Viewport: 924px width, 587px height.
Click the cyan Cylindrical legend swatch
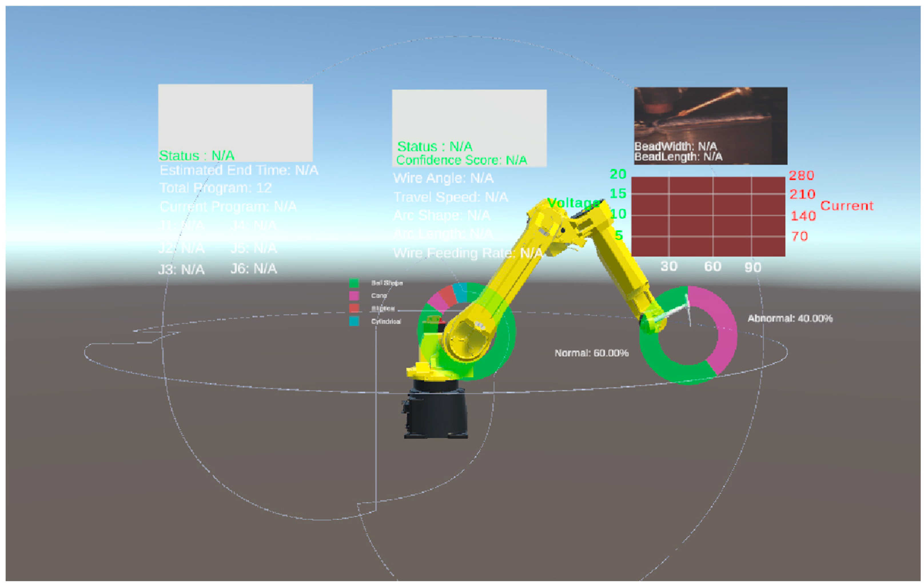point(354,321)
